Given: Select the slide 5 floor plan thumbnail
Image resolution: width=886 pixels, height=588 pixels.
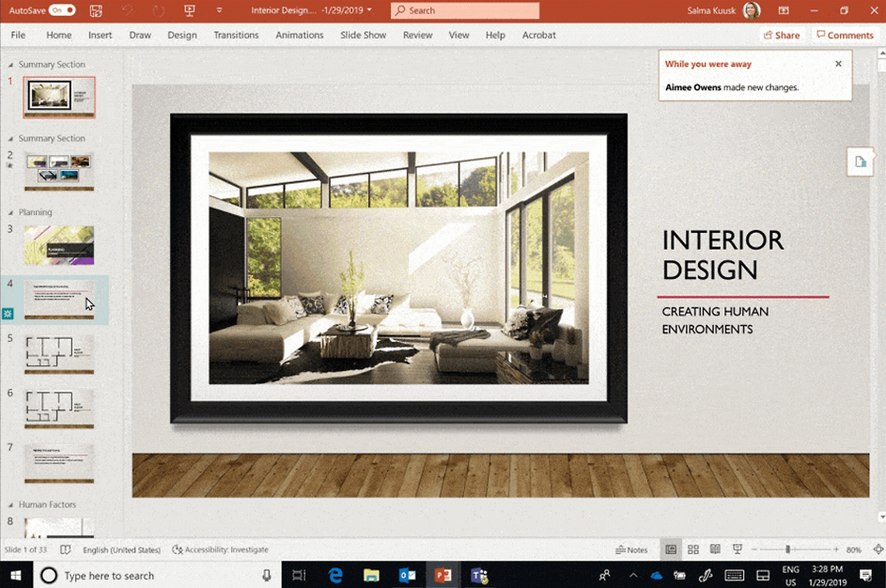Looking at the screenshot, I should pos(58,353).
